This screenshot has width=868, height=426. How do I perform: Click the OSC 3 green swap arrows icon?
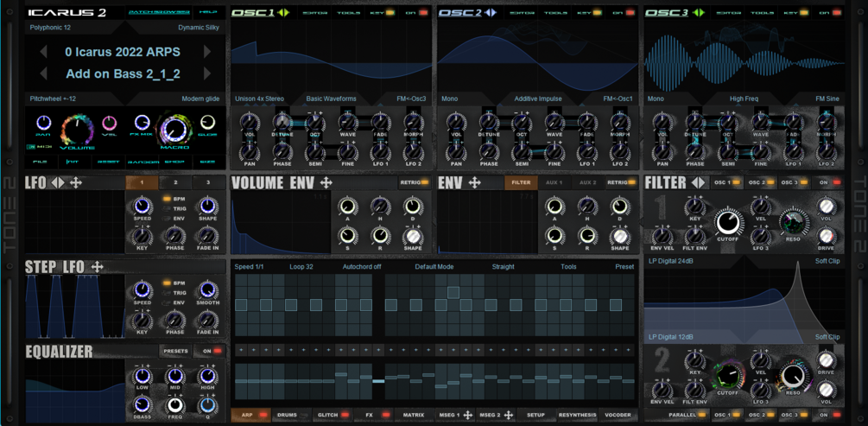click(697, 12)
